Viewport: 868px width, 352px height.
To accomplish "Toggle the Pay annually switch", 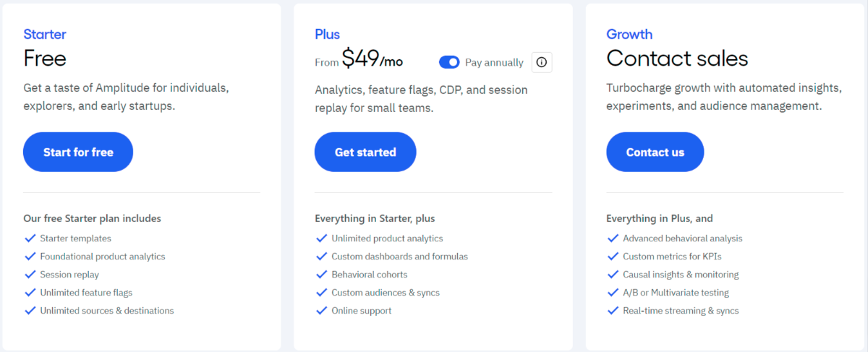I will click(449, 63).
